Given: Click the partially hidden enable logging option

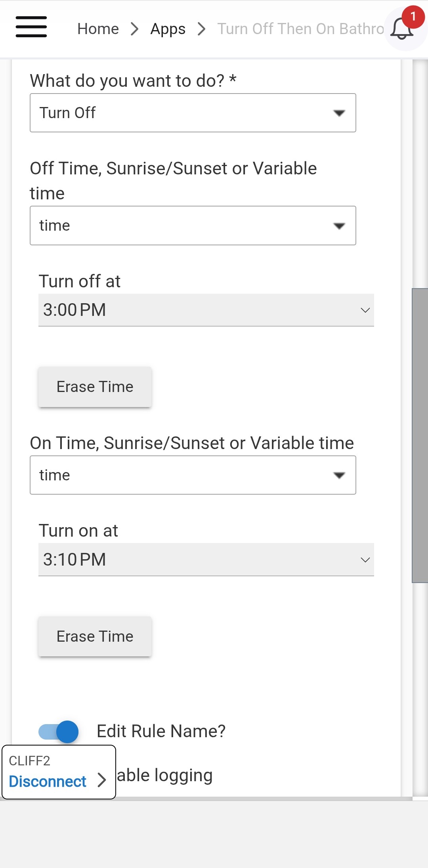Looking at the screenshot, I should pos(165,775).
